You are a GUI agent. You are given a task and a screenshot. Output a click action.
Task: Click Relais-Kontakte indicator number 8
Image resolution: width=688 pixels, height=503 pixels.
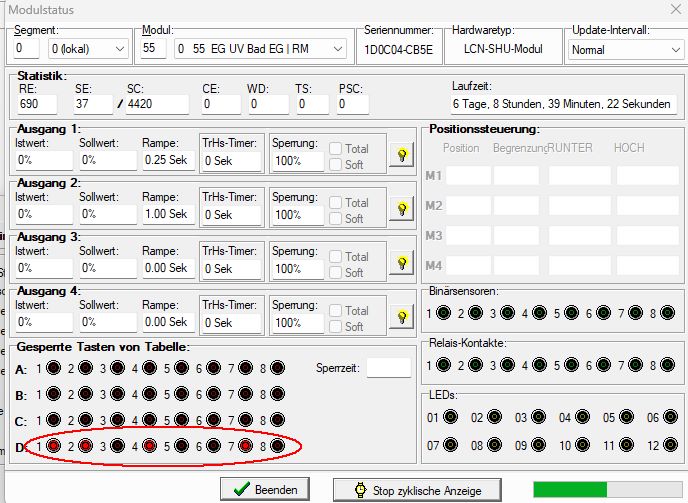coord(671,365)
